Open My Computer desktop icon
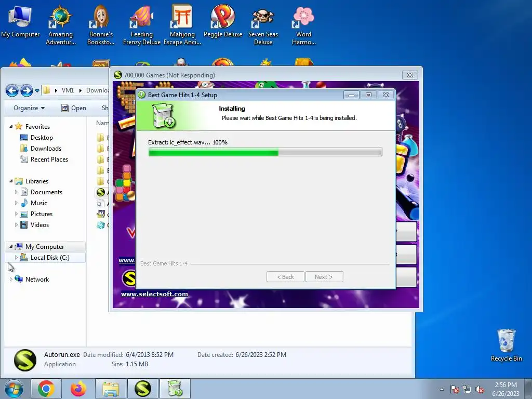Screen dimensions: 532x399 [20, 22]
